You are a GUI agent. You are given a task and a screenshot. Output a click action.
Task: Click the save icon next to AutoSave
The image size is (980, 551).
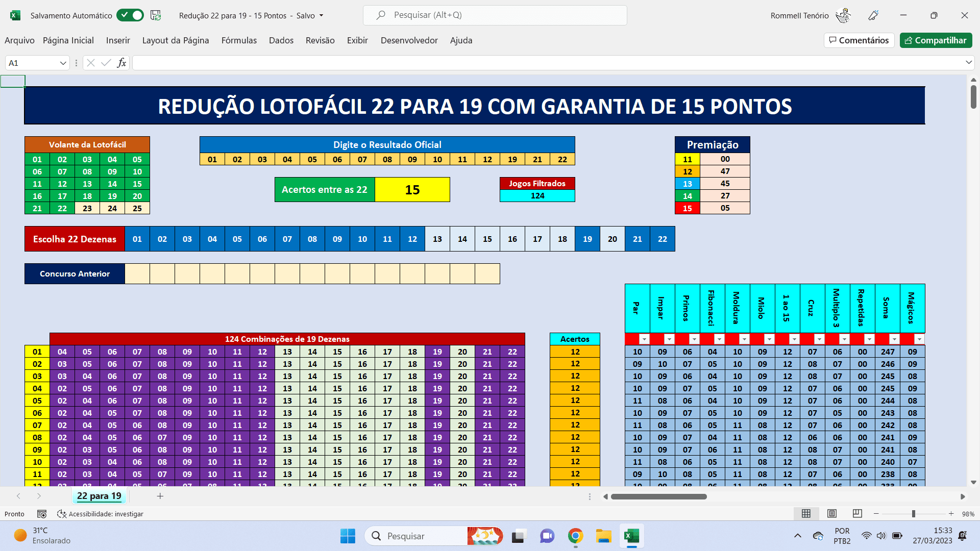coord(156,15)
